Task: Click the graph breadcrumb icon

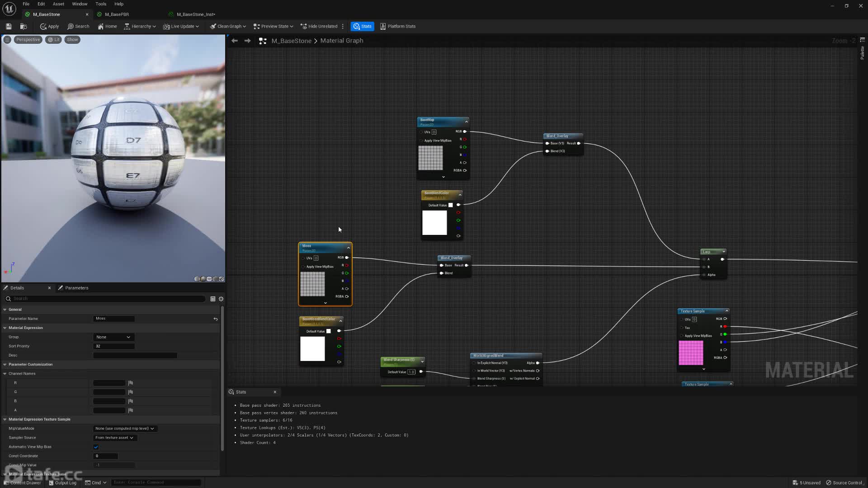Action: point(263,41)
